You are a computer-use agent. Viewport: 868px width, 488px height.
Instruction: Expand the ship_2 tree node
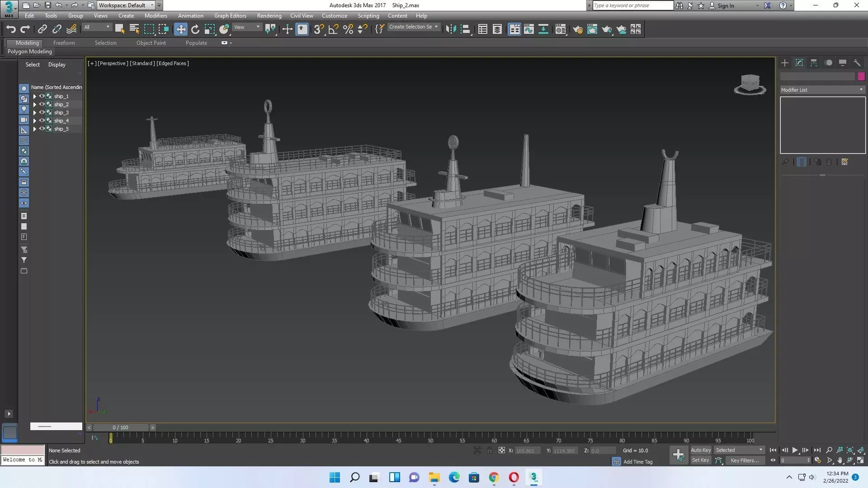(34, 104)
